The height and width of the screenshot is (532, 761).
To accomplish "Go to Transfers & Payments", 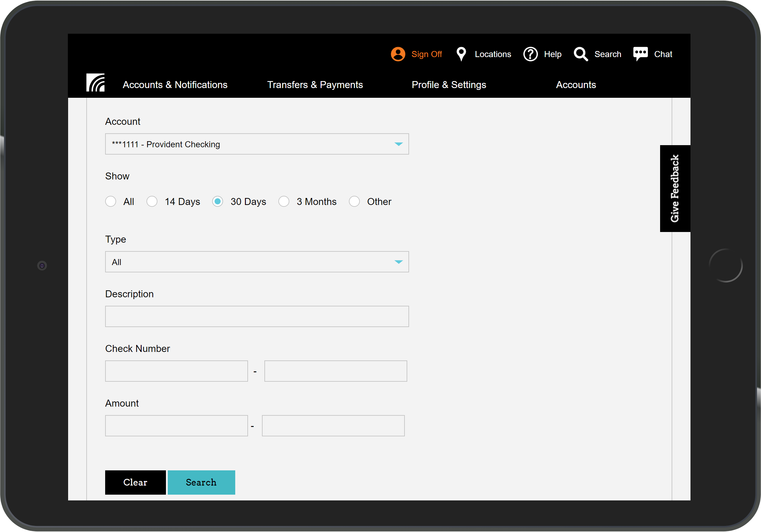I will point(315,84).
